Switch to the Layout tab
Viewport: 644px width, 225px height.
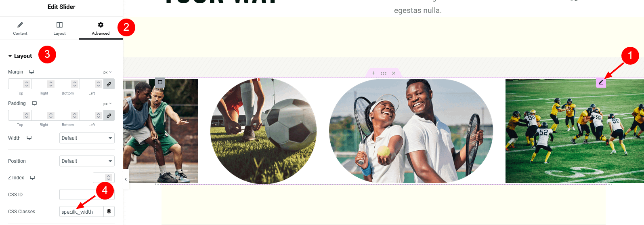(x=59, y=28)
